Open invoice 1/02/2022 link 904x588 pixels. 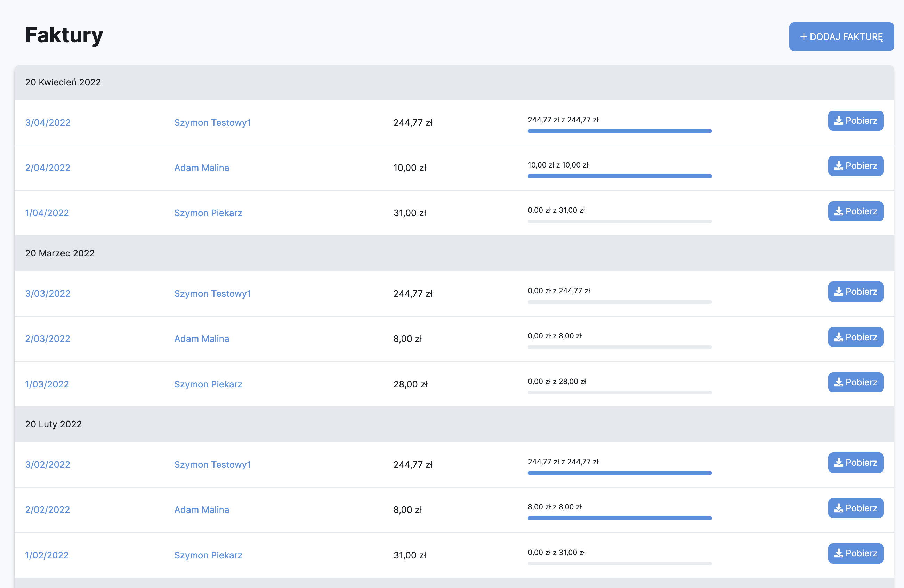pos(47,555)
